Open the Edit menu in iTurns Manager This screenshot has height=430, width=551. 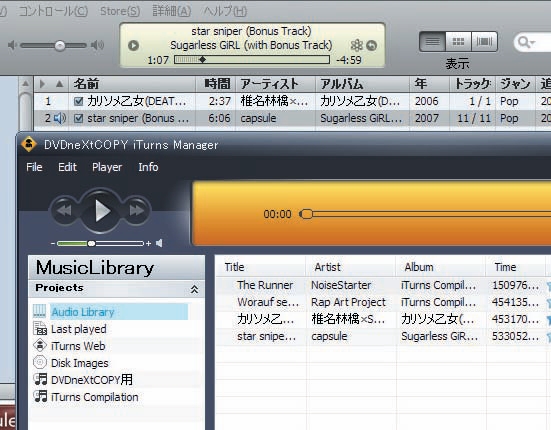click(x=67, y=167)
